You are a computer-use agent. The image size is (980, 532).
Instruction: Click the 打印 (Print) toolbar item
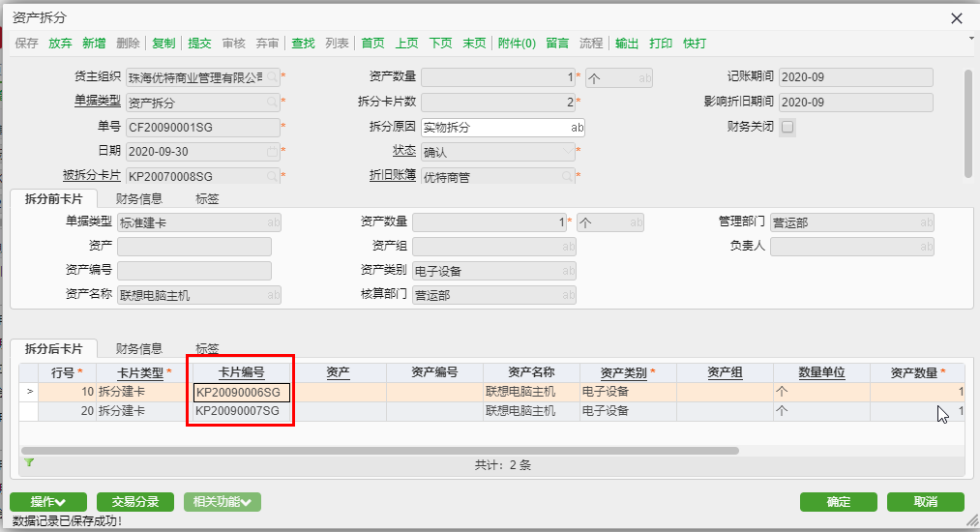661,44
